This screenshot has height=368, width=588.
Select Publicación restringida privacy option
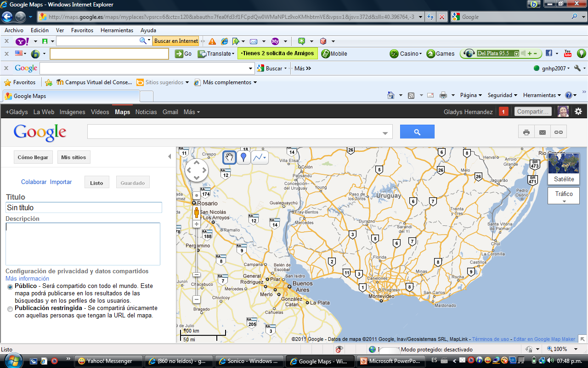[10, 309]
